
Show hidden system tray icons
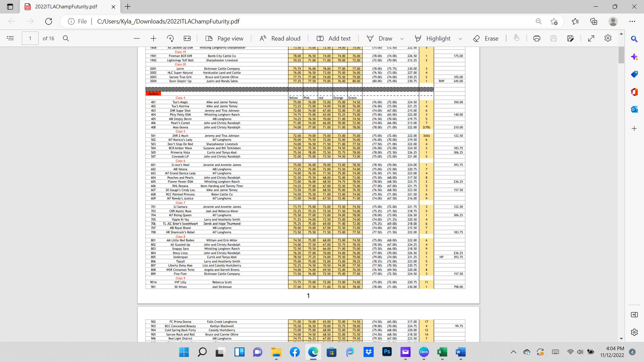point(513,352)
